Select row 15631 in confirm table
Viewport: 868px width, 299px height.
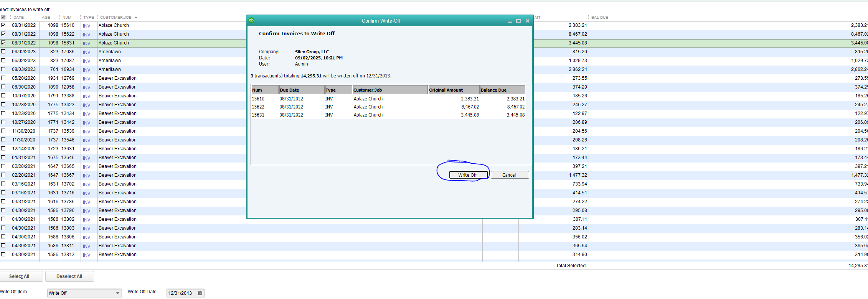click(x=388, y=115)
